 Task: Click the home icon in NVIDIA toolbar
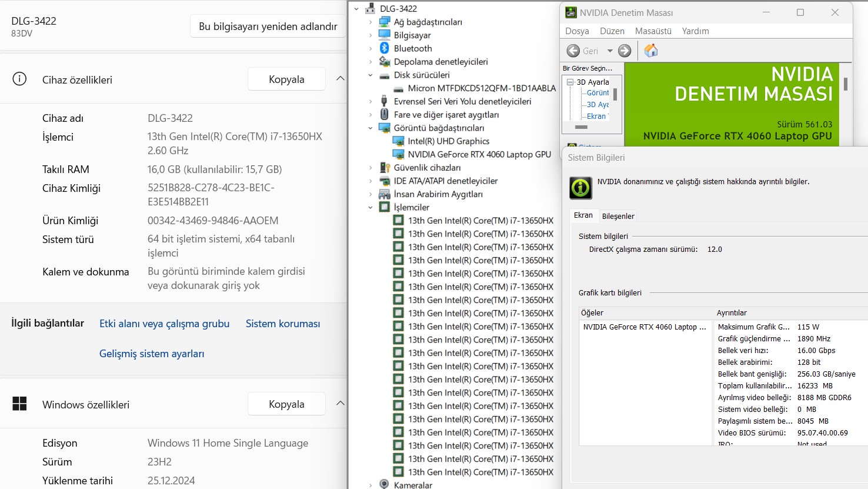point(651,51)
